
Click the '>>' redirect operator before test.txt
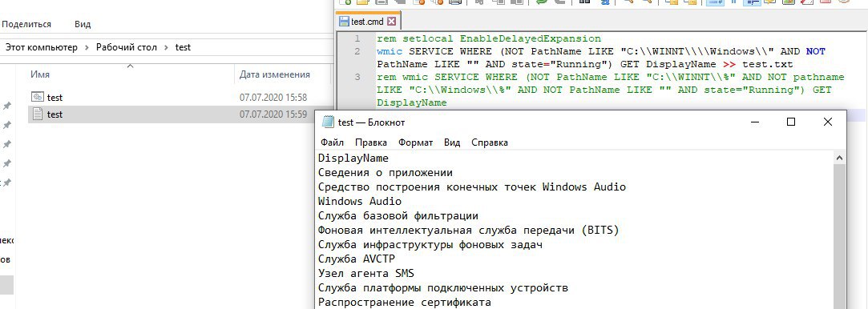click(x=729, y=64)
